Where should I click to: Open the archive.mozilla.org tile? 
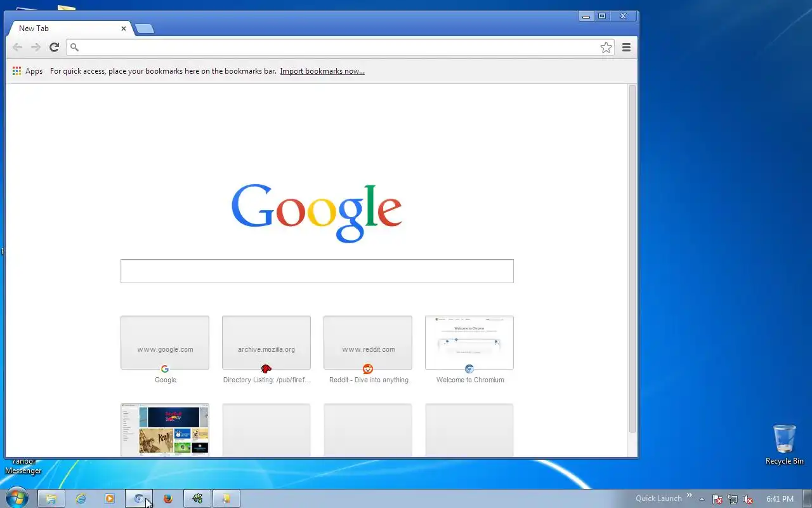266,343
